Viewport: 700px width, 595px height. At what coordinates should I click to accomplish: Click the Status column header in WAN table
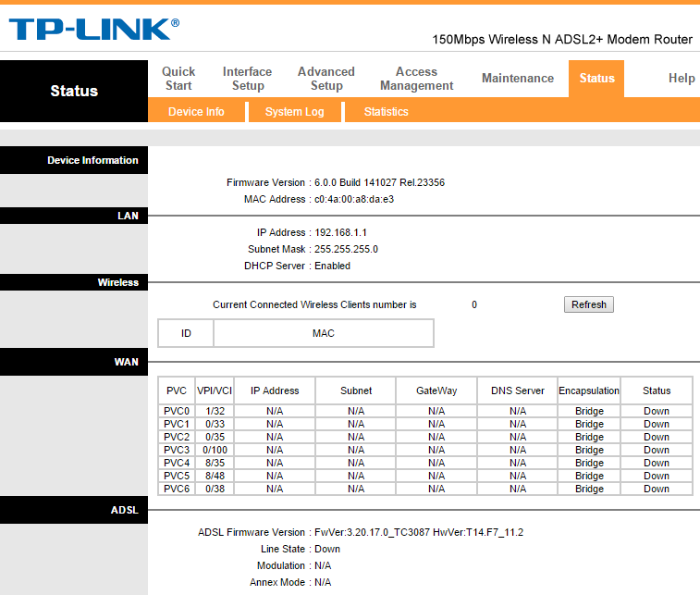[657, 390]
